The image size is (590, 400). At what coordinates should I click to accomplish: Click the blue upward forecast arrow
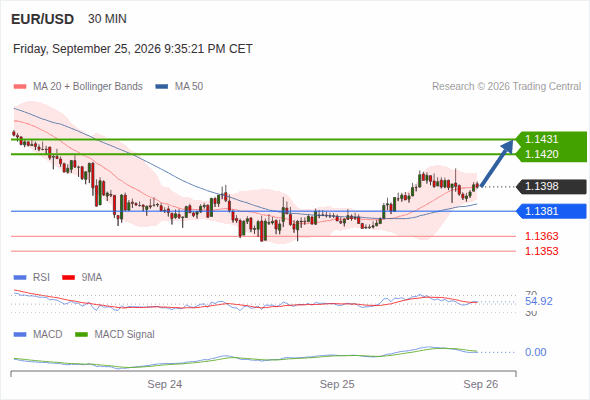pos(497,163)
